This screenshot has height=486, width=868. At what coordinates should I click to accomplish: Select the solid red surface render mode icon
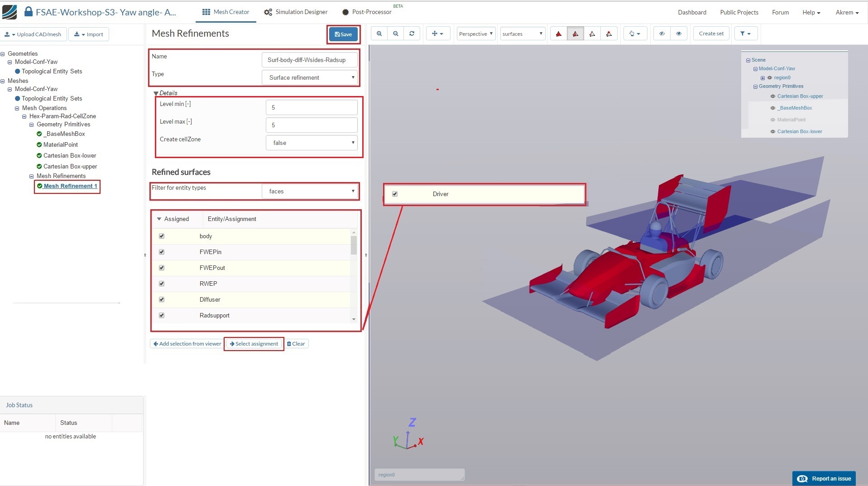(x=559, y=34)
